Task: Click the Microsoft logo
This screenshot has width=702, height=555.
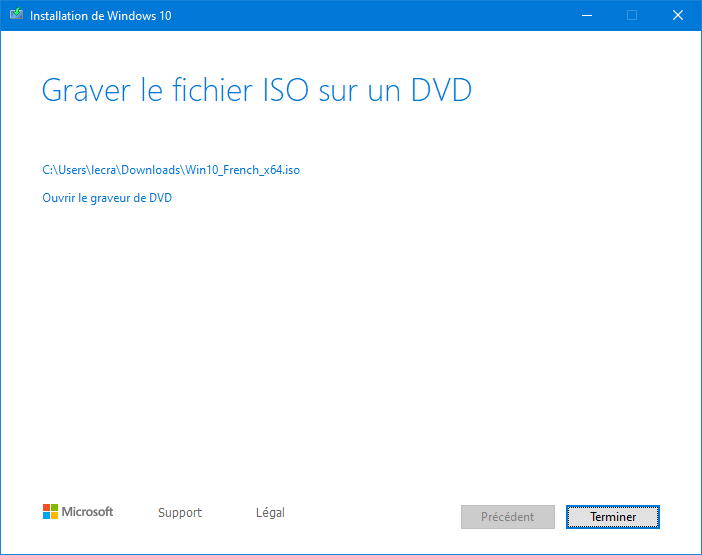Action: coord(78,512)
